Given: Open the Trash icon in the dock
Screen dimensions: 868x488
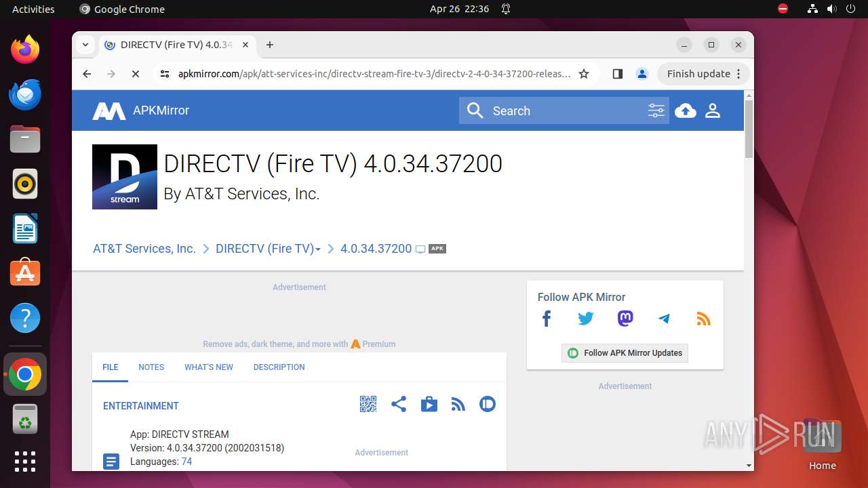Looking at the screenshot, I should click(25, 419).
